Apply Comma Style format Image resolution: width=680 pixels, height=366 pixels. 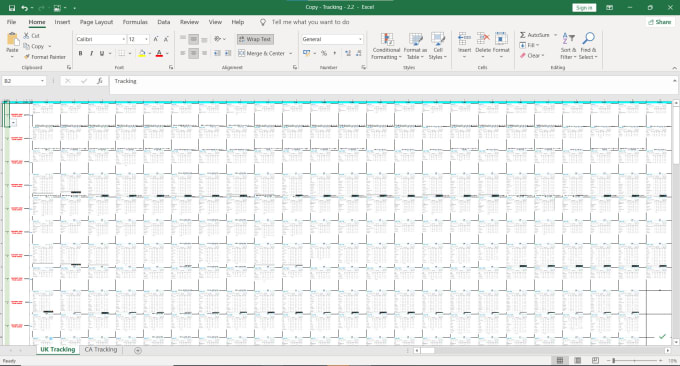click(x=334, y=53)
